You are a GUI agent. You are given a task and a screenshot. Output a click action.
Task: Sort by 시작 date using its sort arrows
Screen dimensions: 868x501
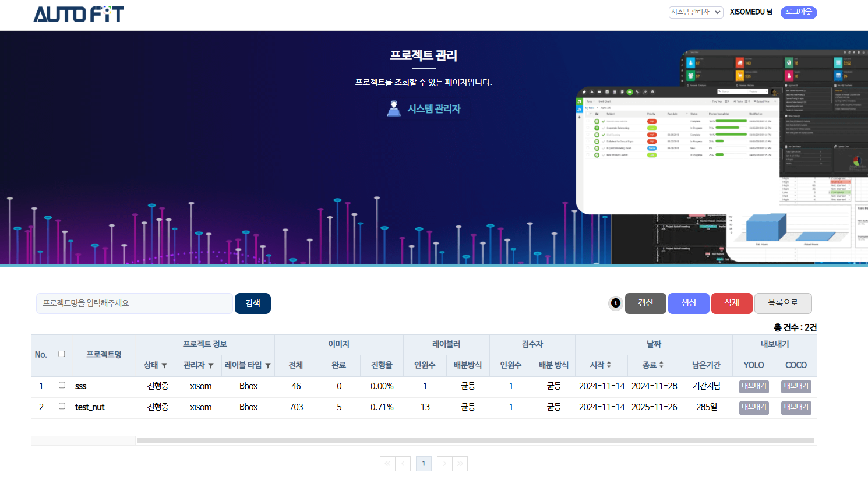point(609,365)
